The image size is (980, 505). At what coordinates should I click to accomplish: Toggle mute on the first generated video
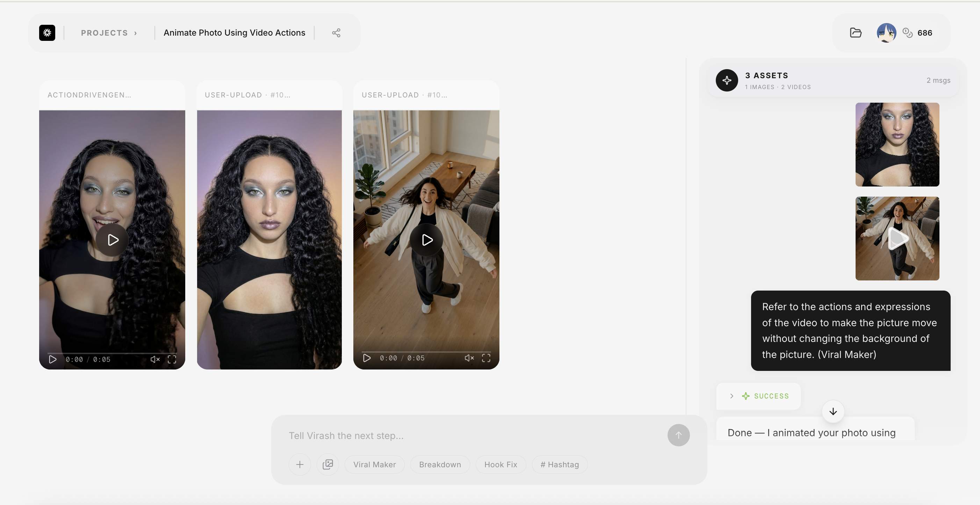[x=155, y=359]
